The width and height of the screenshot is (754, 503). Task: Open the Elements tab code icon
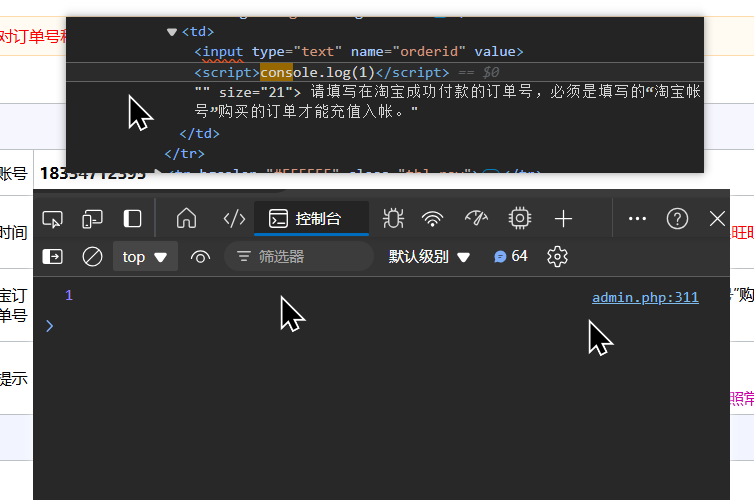pos(234,219)
